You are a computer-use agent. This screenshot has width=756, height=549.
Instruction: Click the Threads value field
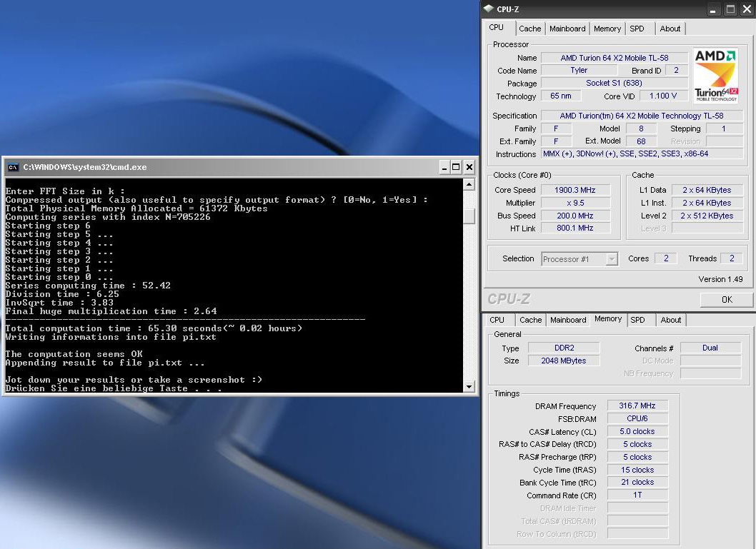[732, 258]
